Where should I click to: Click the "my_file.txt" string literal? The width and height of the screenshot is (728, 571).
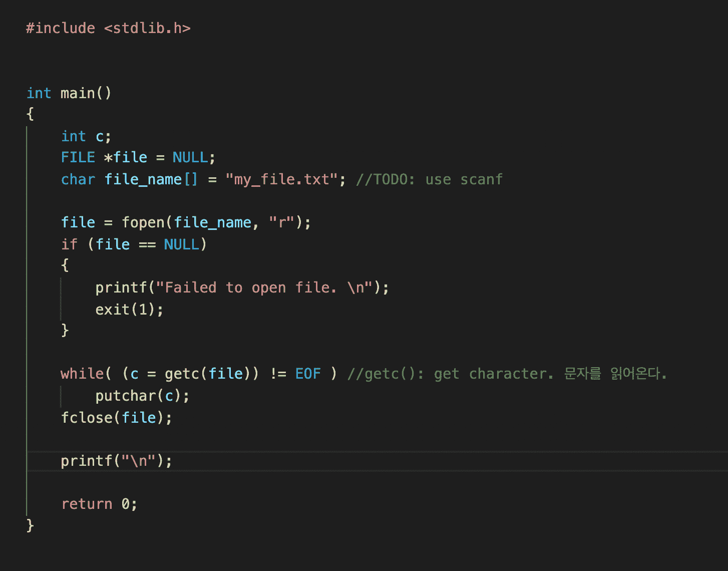(x=282, y=179)
